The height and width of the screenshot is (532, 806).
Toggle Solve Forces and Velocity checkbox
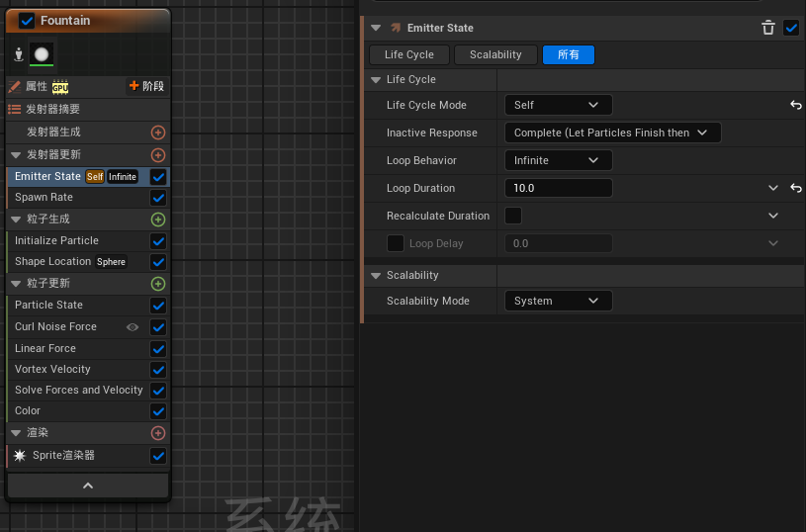tap(158, 391)
